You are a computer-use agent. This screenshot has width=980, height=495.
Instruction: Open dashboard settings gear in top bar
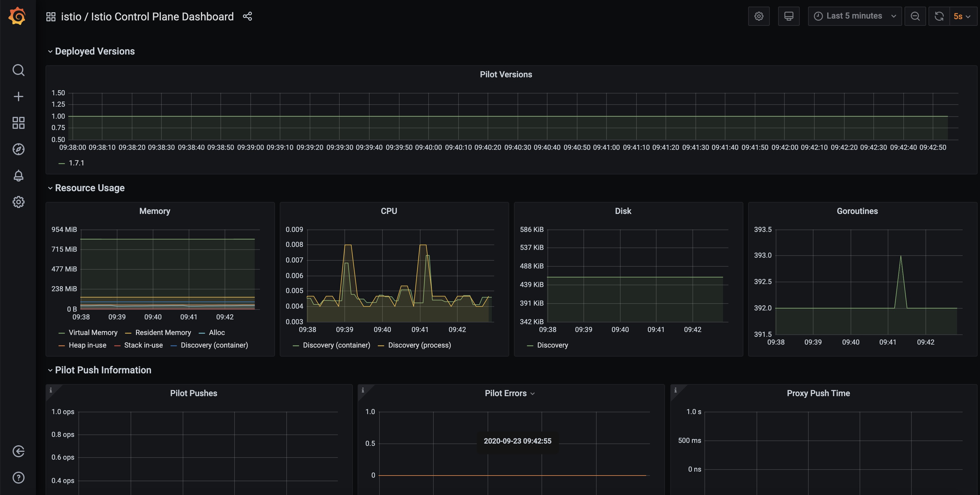(759, 16)
